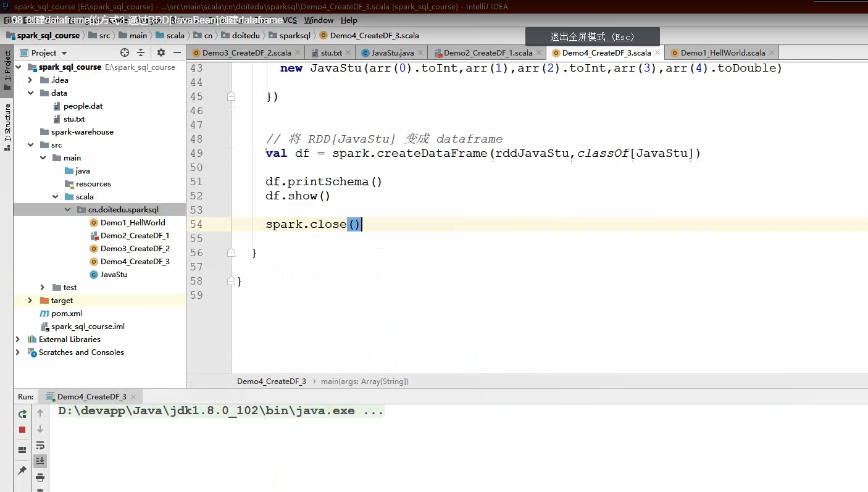Viewport: 868px width, 492px height.
Task: Toggle soft-wrap in the Run console
Action: pyautogui.click(x=40, y=445)
